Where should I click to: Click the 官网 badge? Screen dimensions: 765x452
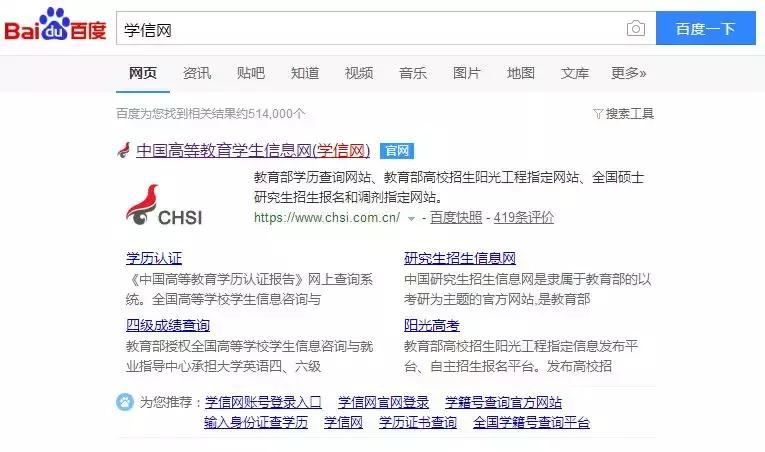[x=397, y=151]
